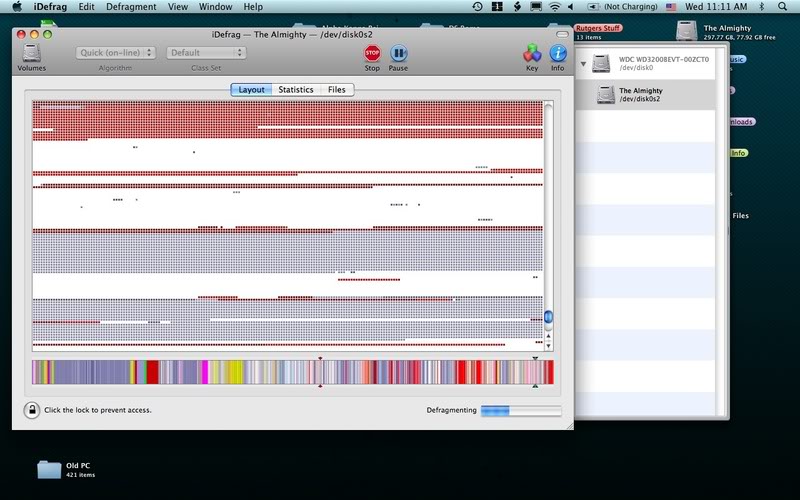Open the Algorithm dropdown showing Quick (on-line)
Viewport: 800px width, 500px height.
[115, 53]
